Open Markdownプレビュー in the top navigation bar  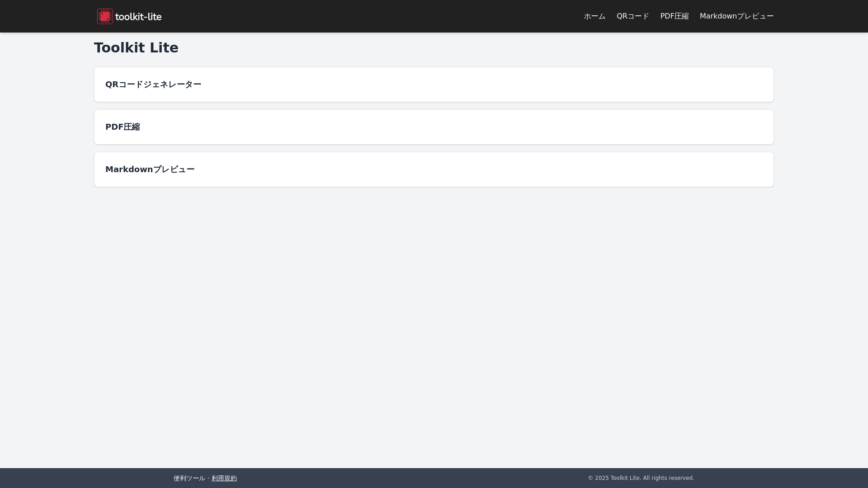pos(736,16)
